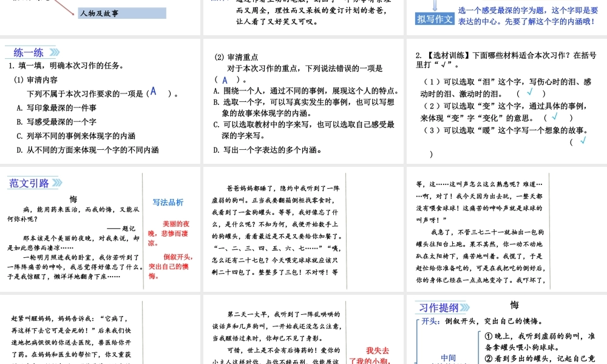Viewport: 607px width, 364px height.
Task: Select option D. 写出一个字表达的多个内涵
Action: pyautogui.click(x=268, y=150)
